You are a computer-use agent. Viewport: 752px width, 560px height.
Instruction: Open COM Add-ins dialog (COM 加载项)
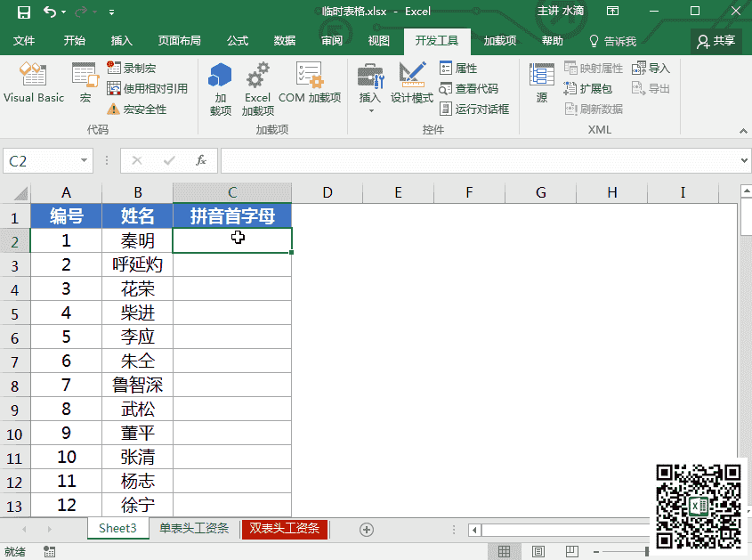click(310, 82)
